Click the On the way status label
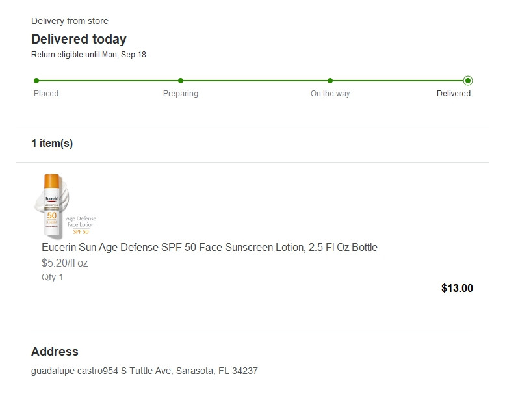520x420 pixels. pos(330,94)
